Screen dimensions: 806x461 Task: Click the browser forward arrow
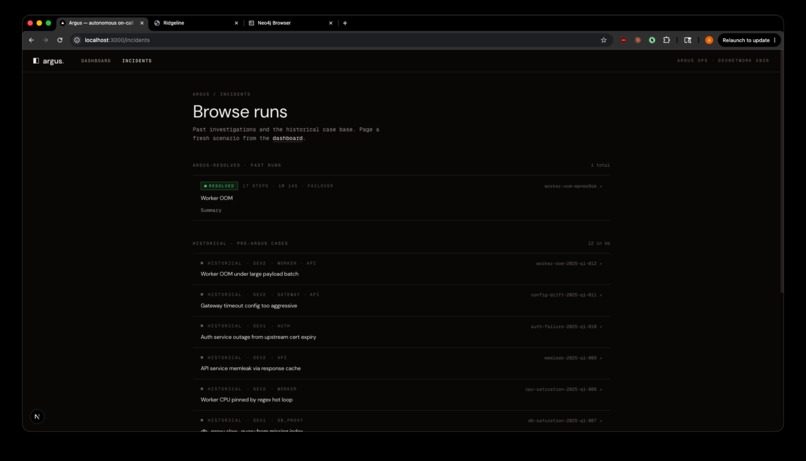[x=46, y=40]
